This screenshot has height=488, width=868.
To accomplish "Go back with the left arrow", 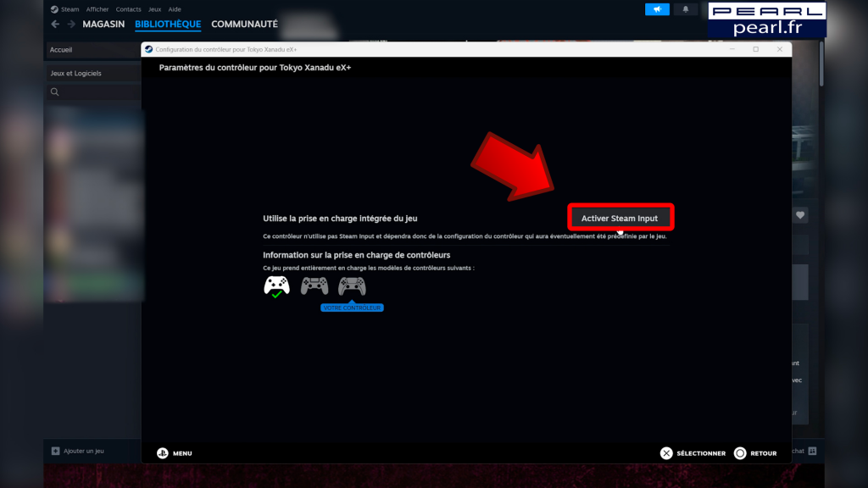I will (x=55, y=25).
